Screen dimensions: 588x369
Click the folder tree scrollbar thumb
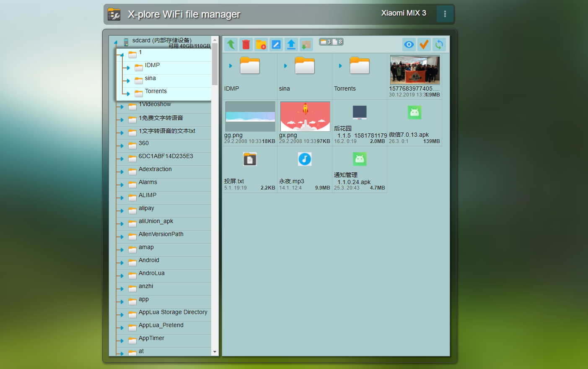click(x=215, y=64)
